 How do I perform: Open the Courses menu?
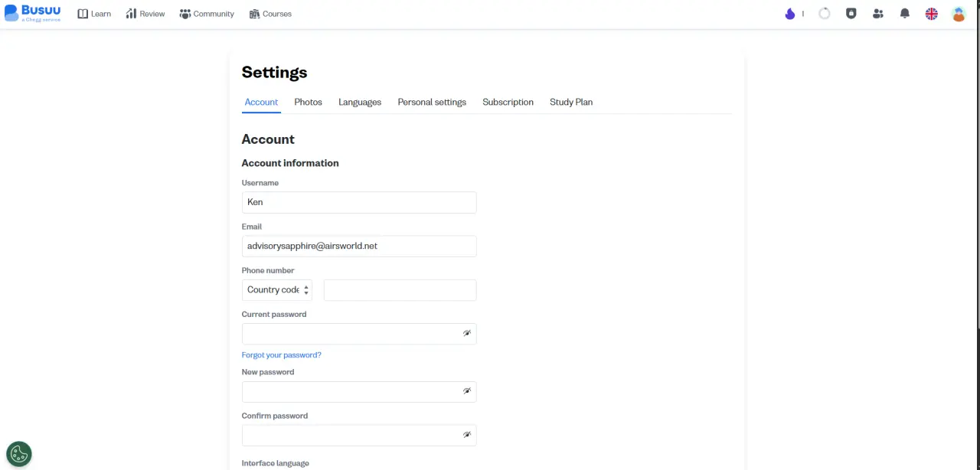click(x=270, y=14)
